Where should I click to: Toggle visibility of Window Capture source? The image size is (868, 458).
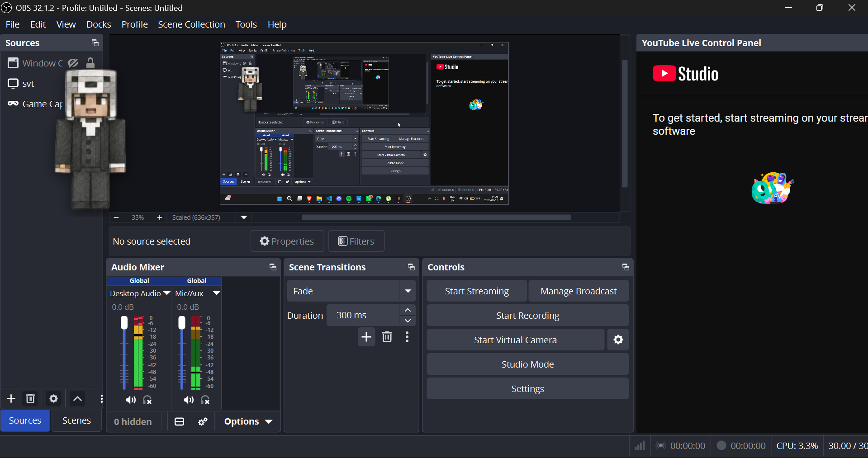pos(73,63)
